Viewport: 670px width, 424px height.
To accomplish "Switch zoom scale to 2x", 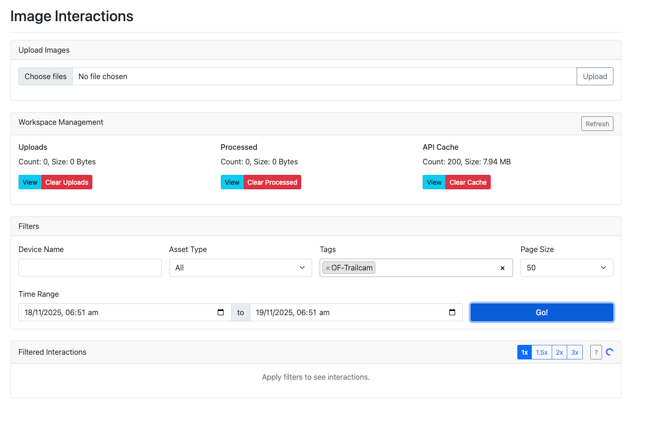I will click(559, 352).
